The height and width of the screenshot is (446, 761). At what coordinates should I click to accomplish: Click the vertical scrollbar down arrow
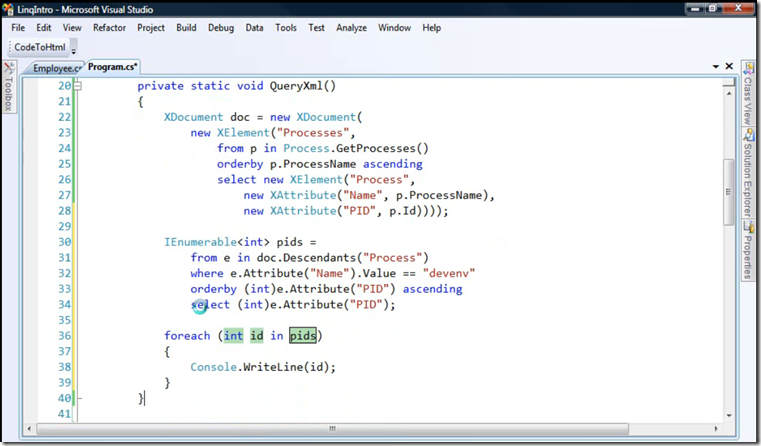(728, 415)
